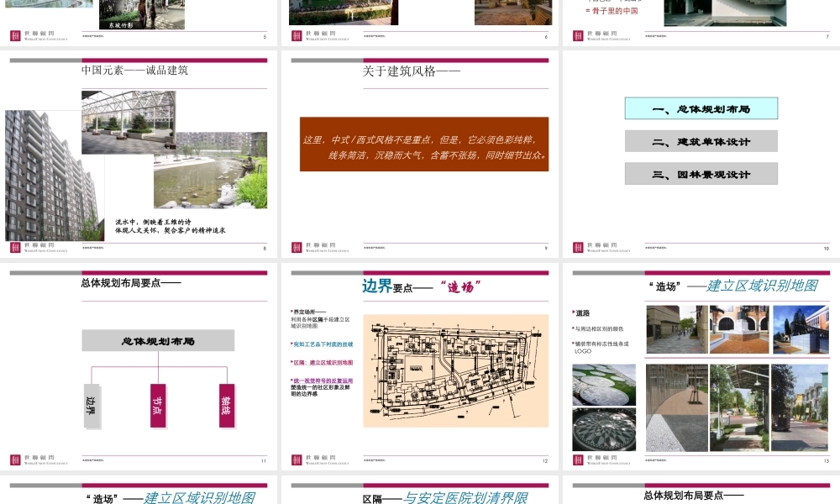Click the slide 11 title 总体规划布局要点——
This screenshot has width=840, height=504.
pos(131,283)
